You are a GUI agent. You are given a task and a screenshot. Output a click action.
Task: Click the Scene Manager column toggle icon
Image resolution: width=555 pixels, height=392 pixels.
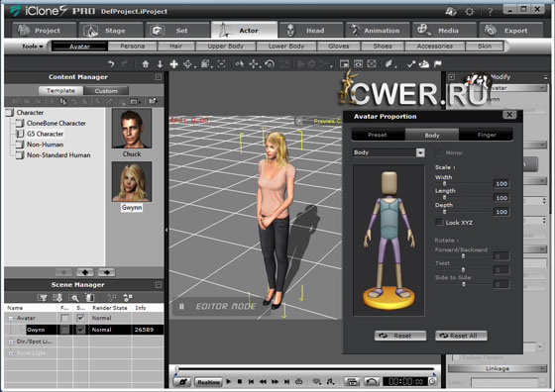(90, 298)
